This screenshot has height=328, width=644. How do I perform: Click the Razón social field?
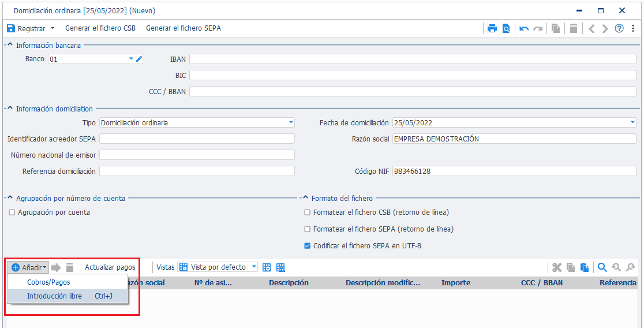(x=514, y=139)
